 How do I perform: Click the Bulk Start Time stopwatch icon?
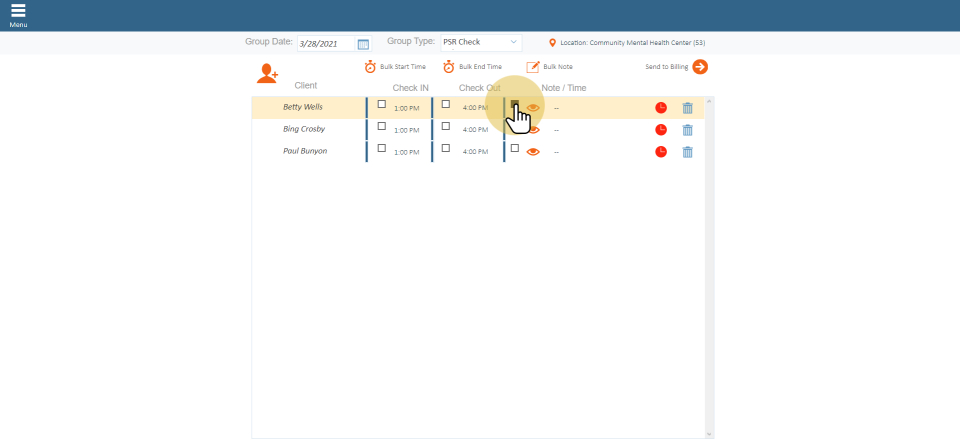click(x=370, y=67)
